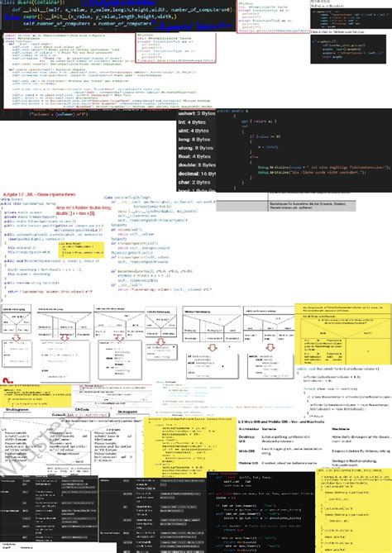The image size is (392, 553).
Task: Select the 'C#-Code' label
Action: tap(82, 409)
